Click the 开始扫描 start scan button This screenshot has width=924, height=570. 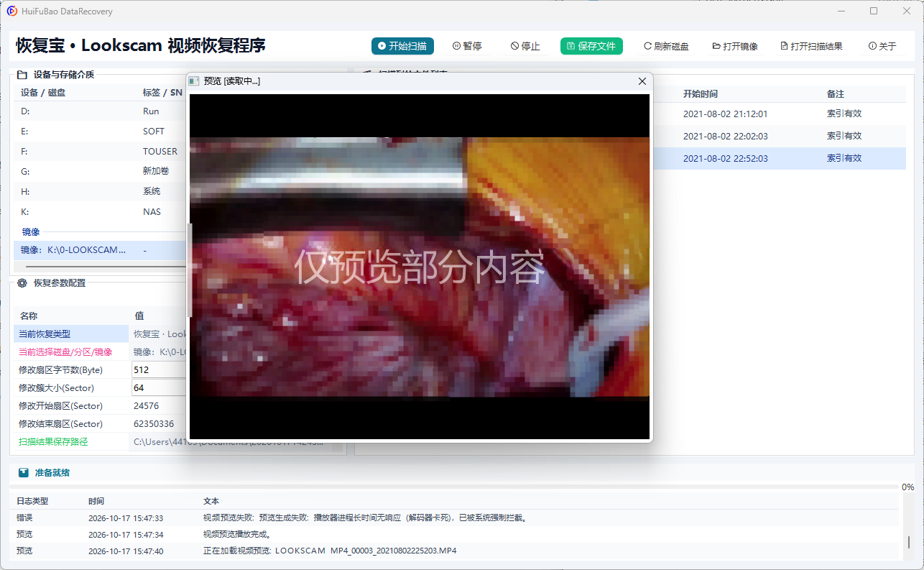click(402, 46)
